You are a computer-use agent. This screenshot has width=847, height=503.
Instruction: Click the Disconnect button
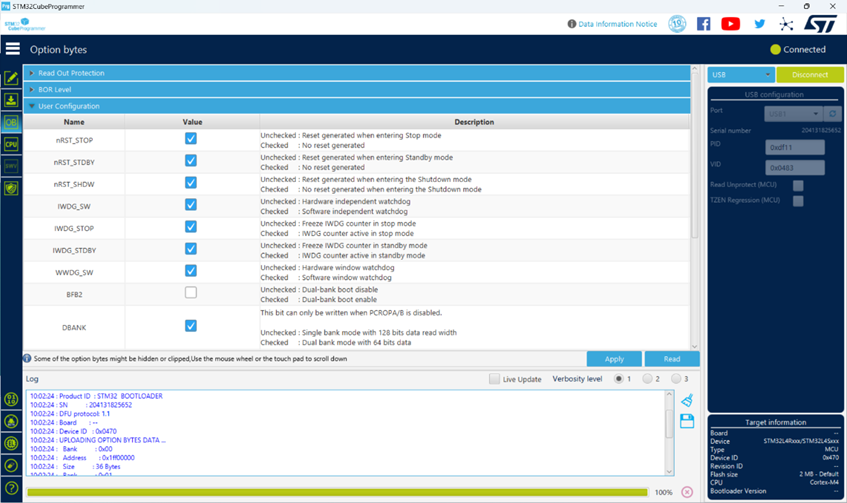click(810, 75)
